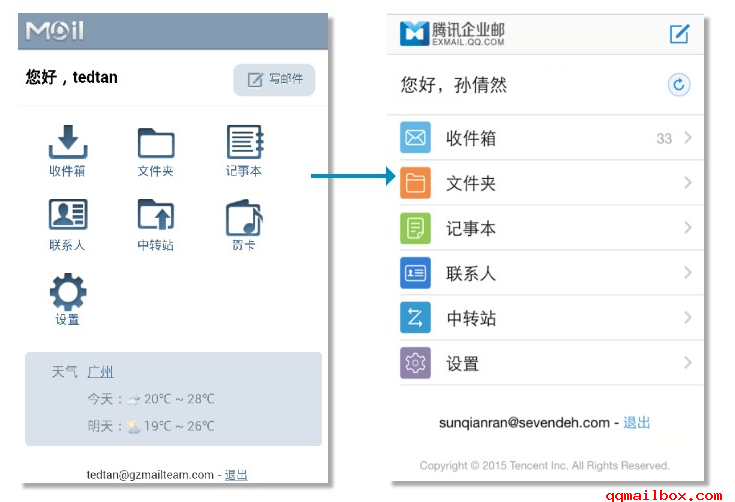Expand chevron on the 设置 row

(688, 362)
